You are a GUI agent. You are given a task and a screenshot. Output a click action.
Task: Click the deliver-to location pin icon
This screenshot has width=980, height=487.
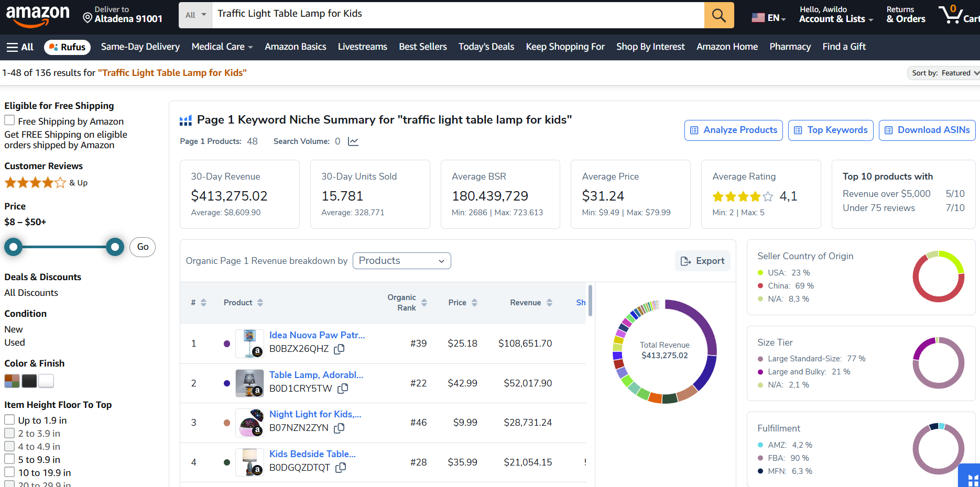pyautogui.click(x=88, y=18)
